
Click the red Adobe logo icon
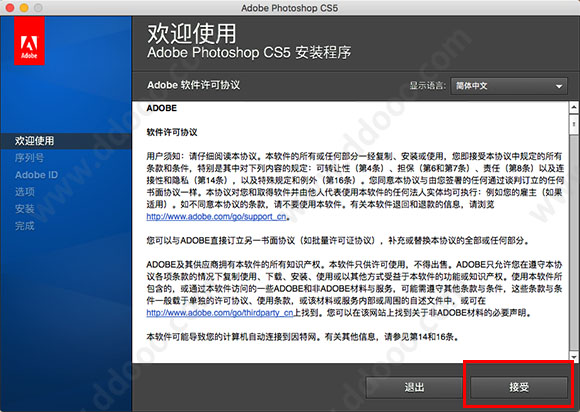pyautogui.click(x=29, y=40)
